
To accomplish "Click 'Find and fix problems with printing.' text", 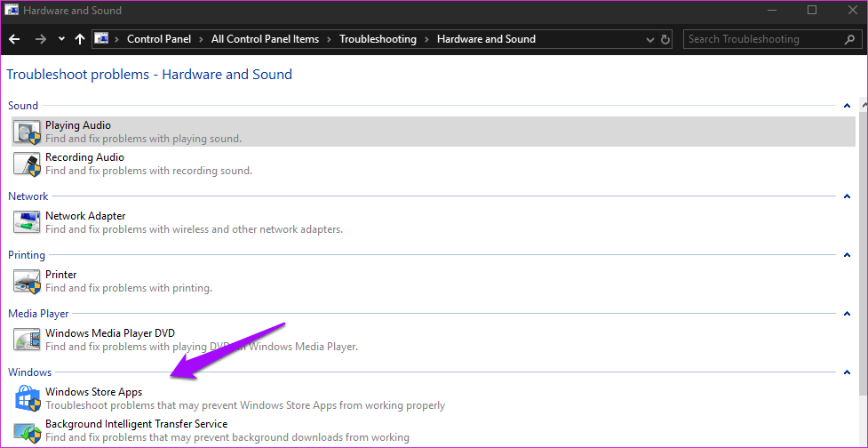I will tap(129, 288).
